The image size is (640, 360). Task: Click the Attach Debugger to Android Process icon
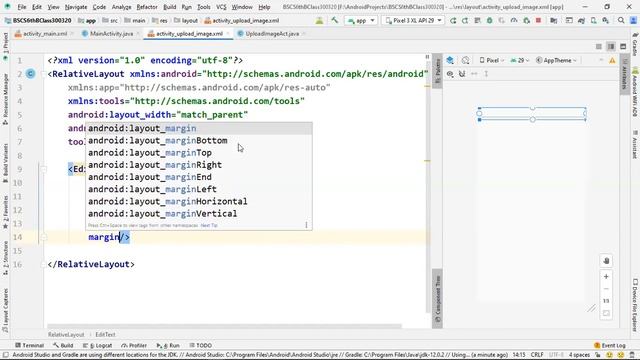click(x=527, y=20)
